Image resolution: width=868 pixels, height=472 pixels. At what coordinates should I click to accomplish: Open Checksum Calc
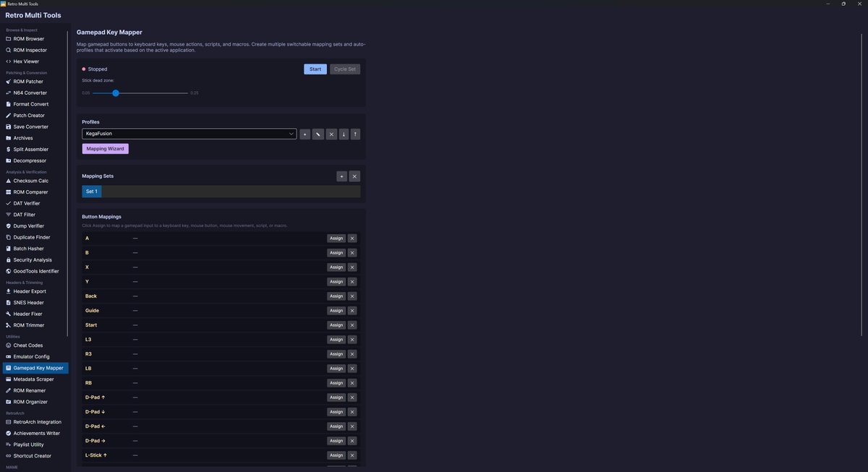pyautogui.click(x=35, y=181)
